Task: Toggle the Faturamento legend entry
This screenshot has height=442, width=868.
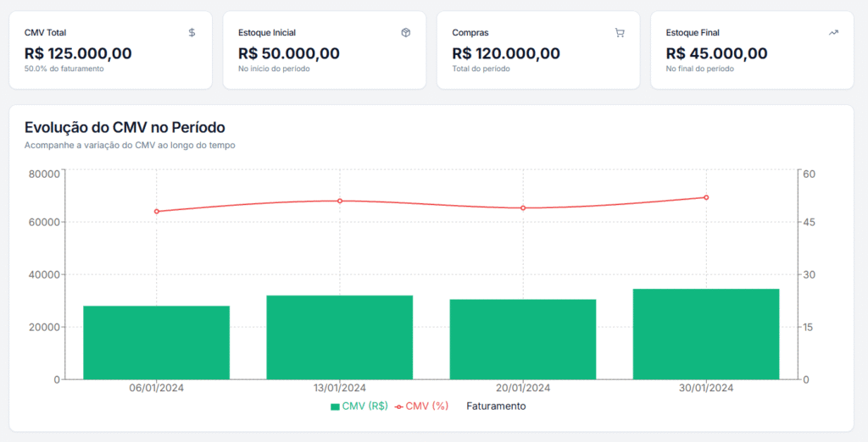Action: pos(496,406)
